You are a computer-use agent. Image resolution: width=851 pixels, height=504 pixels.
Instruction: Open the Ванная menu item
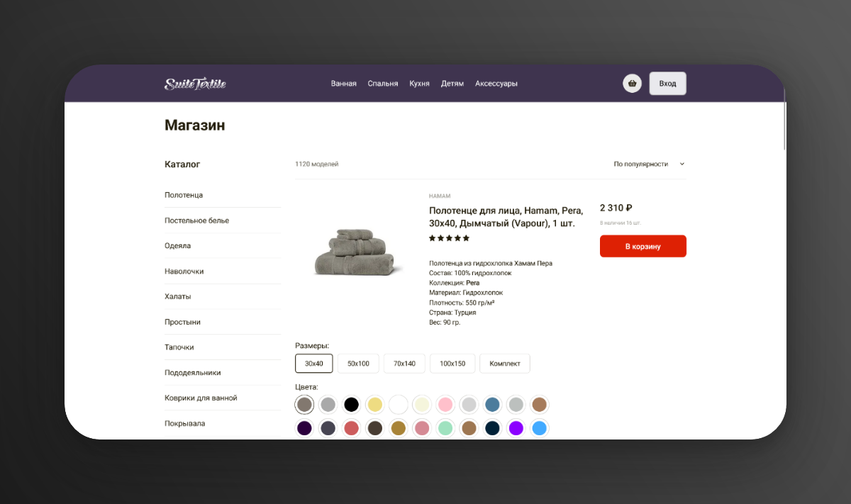pyautogui.click(x=343, y=84)
